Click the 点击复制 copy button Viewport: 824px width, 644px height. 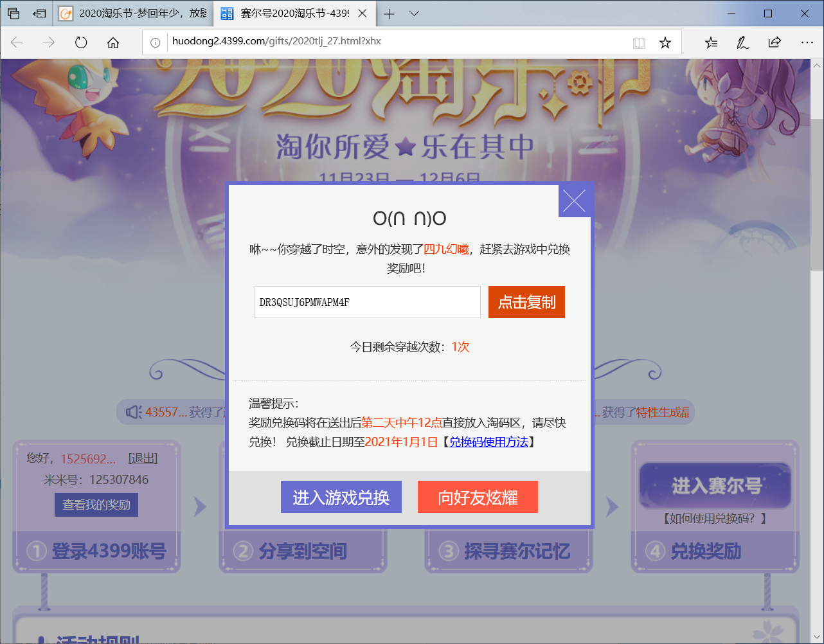(526, 302)
